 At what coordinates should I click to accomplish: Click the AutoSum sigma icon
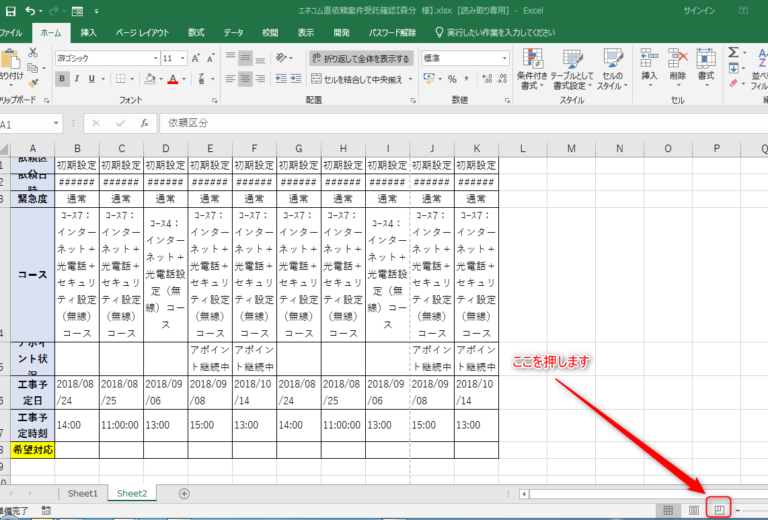click(733, 52)
